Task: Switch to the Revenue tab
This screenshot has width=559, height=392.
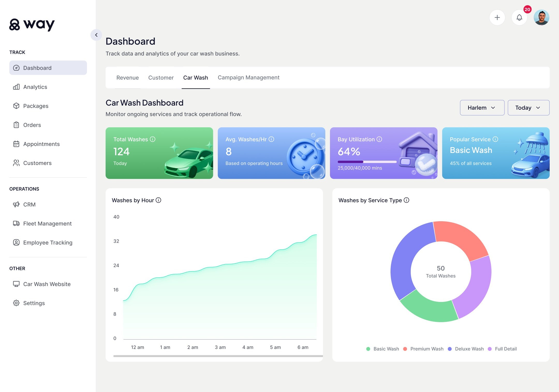Action: click(x=128, y=77)
